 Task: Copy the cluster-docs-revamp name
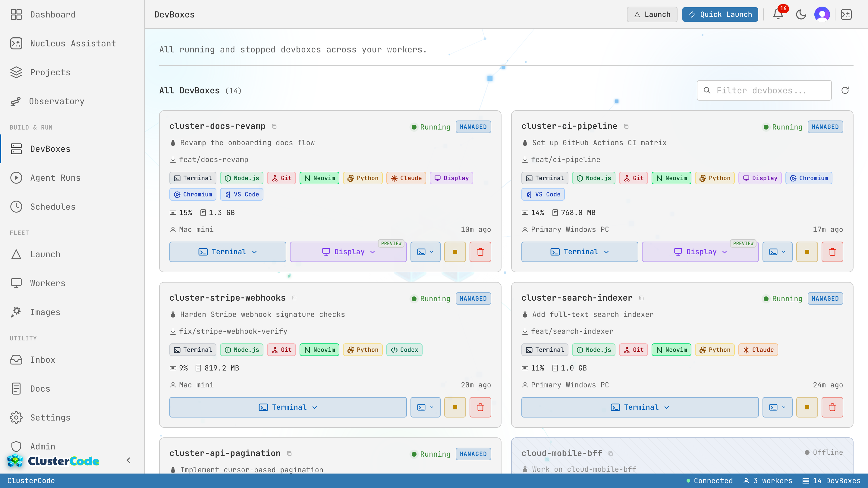274,126
